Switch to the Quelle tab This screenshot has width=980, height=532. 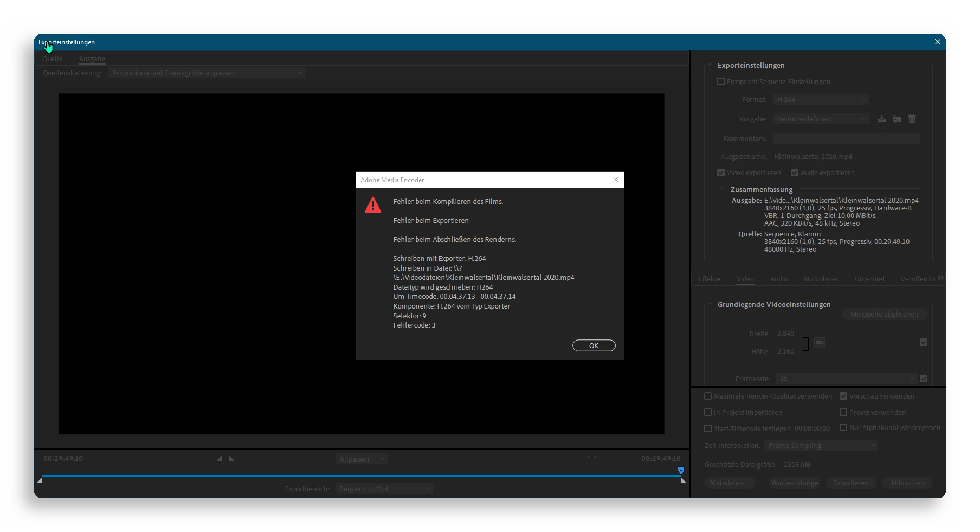pos(53,59)
